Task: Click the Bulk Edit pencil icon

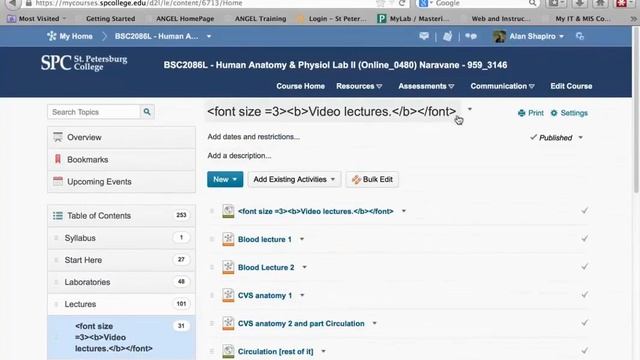Action: pyautogui.click(x=356, y=180)
